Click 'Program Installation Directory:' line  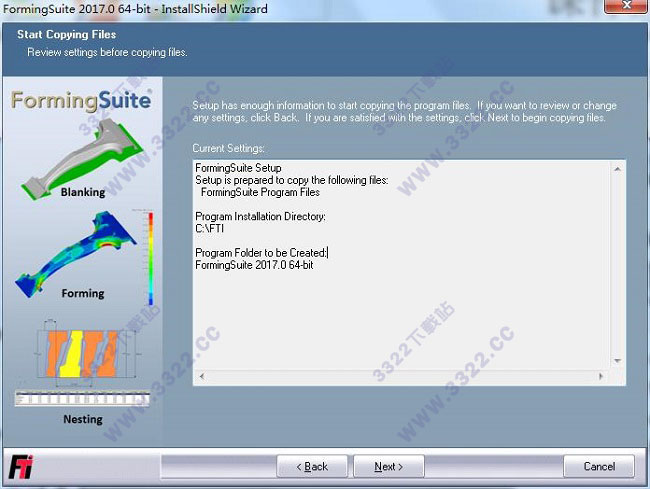pyautogui.click(x=260, y=216)
